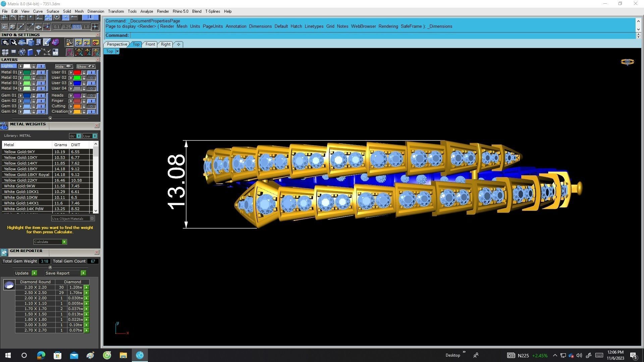Click the grid snap icon
The width and height of the screenshot is (644, 362).
click(x=95, y=26)
